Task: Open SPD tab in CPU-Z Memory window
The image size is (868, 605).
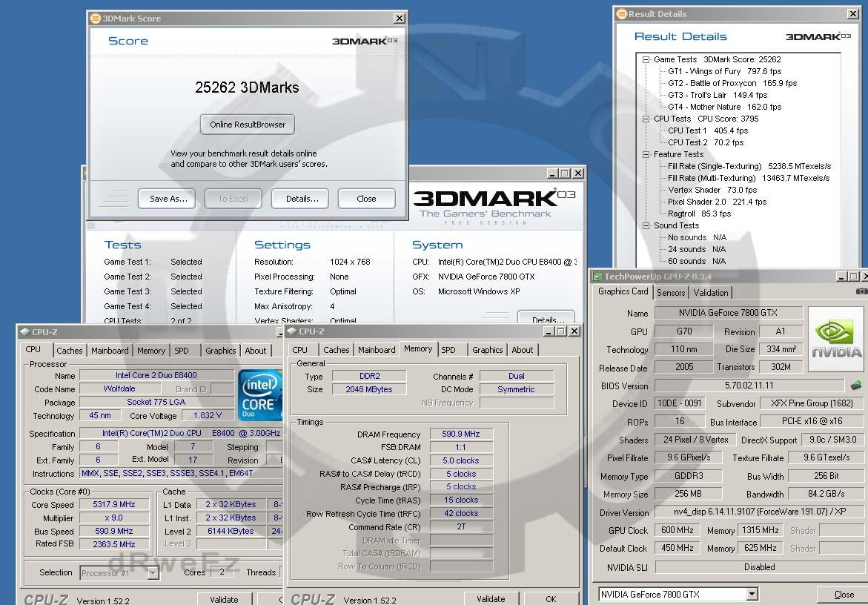Action: coord(448,350)
